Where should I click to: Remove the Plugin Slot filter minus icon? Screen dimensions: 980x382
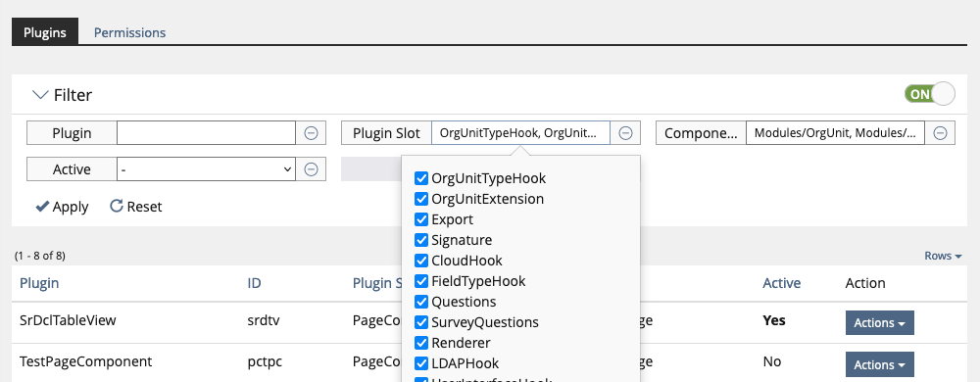[625, 133]
